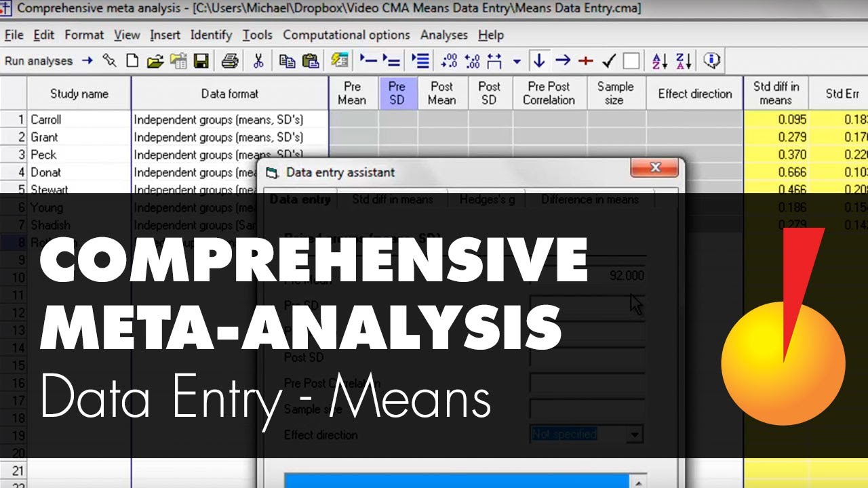Paste with the clipboard icon
The width and height of the screenshot is (868, 488).
[x=310, y=61]
